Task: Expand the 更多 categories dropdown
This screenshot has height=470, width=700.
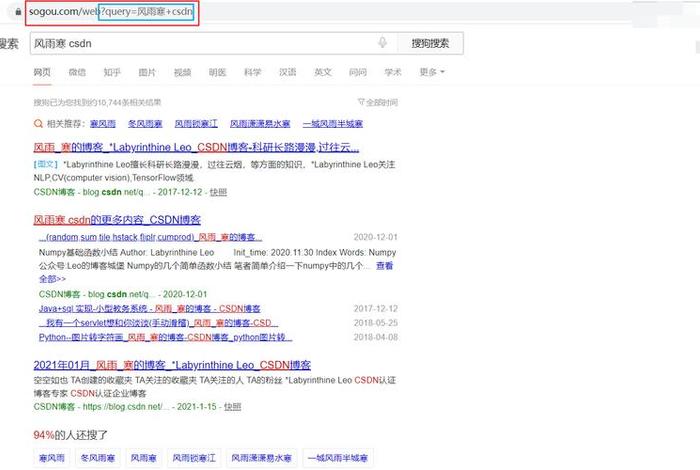Action: pos(430,72)
